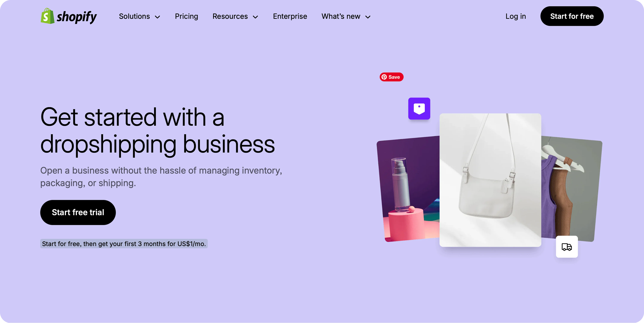Expand the What's new dropdown chevron
This screenshot has height=323, width=644.
click(x=367, y=17)
